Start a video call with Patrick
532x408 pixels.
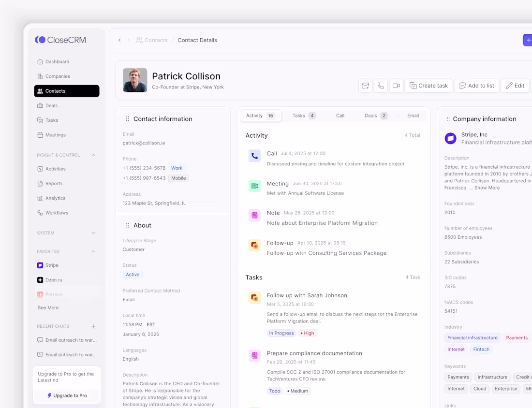point(396,85)
